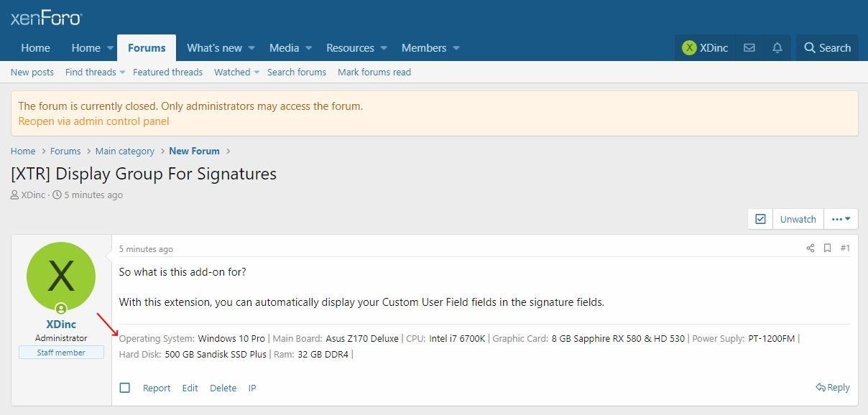Follow the Reopen via admin control panel link

tap(93, 121)
